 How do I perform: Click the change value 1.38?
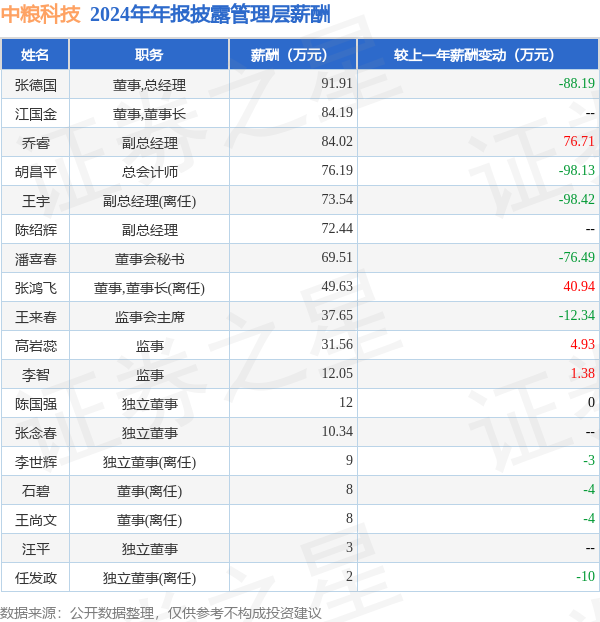pyautogui.click(x=582, y=373)
